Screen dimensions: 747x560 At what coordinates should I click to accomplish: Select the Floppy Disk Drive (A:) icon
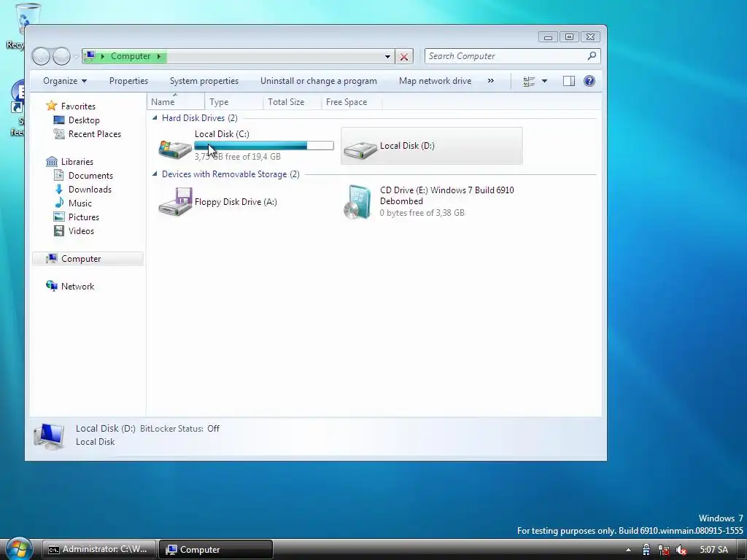[175, 202]
